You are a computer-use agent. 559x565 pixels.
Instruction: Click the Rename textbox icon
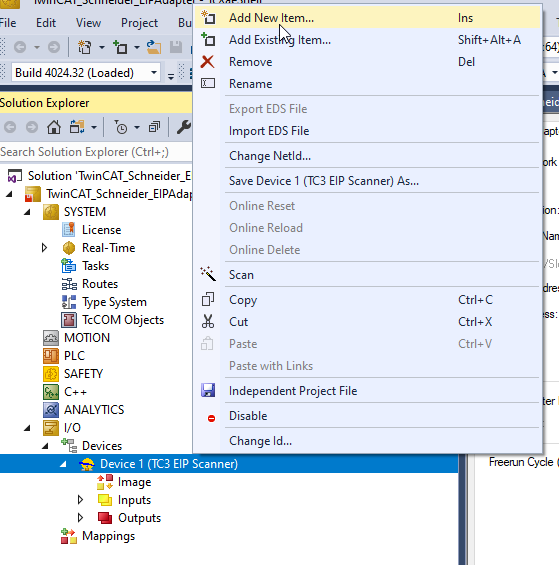pyautogui.click(x=208, y=83)
